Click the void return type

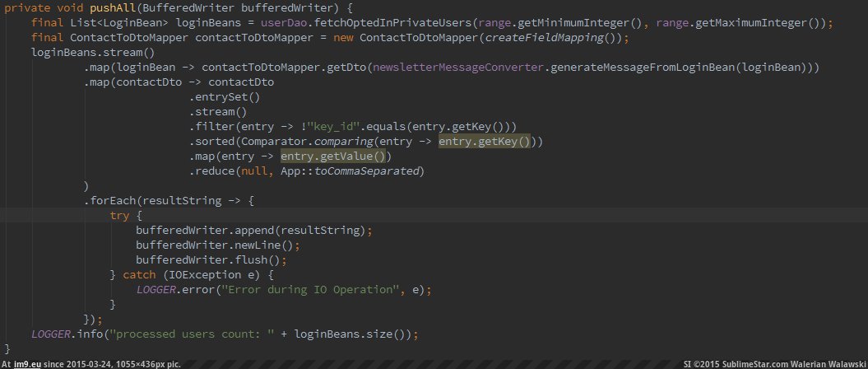coord(70,9)
